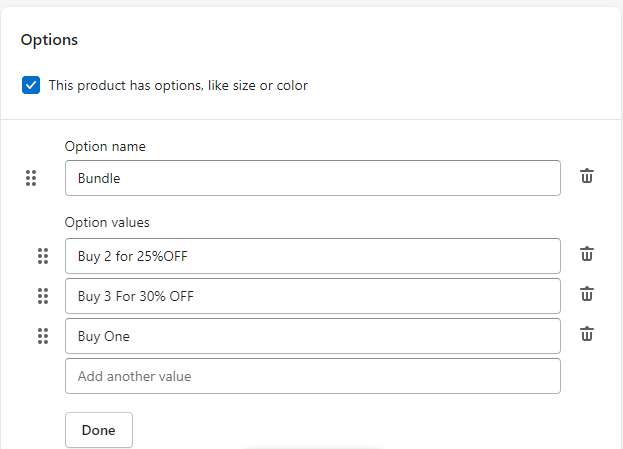Select the 'Buy One' value field
The width and height of the screenshot is (623, 449).
point(312,336)
